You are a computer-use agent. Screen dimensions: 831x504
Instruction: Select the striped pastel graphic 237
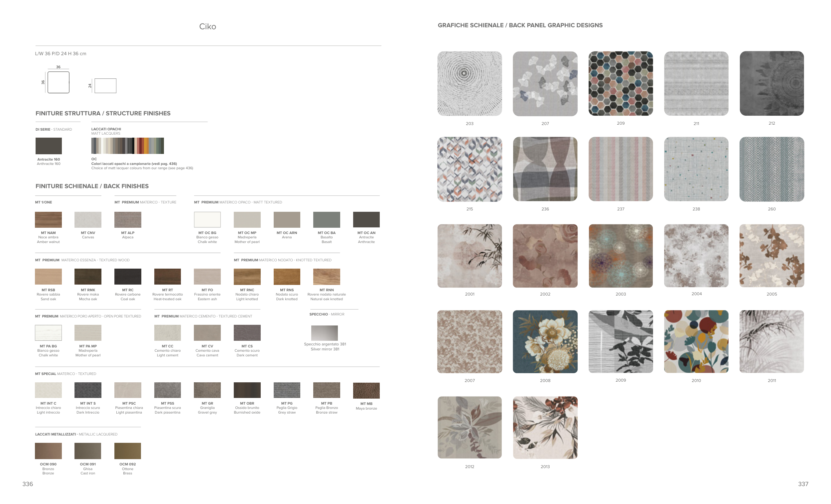tap(620, 169)
